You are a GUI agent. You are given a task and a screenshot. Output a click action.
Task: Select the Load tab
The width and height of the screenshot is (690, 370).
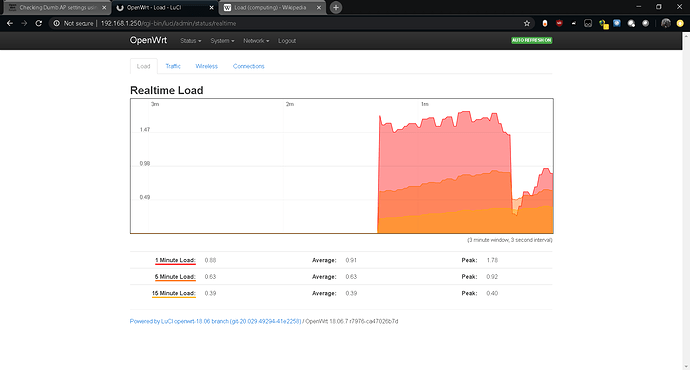(x=143, y=66)
